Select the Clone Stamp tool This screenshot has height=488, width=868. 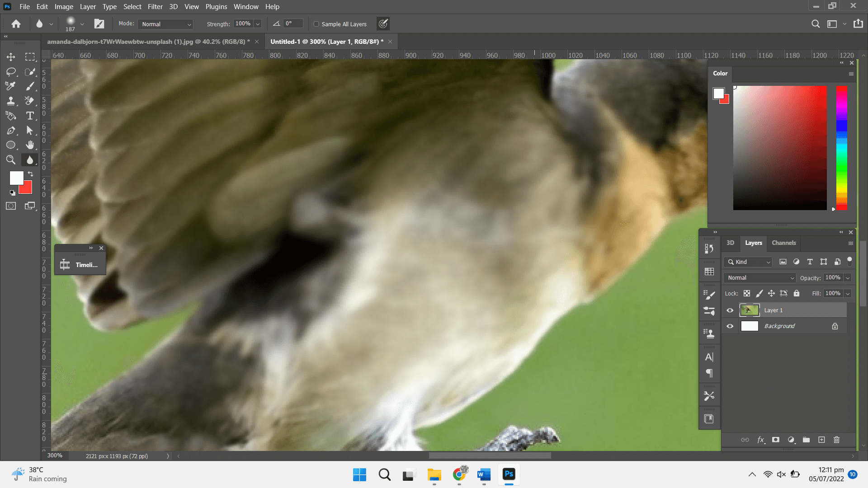click(11, 101)
